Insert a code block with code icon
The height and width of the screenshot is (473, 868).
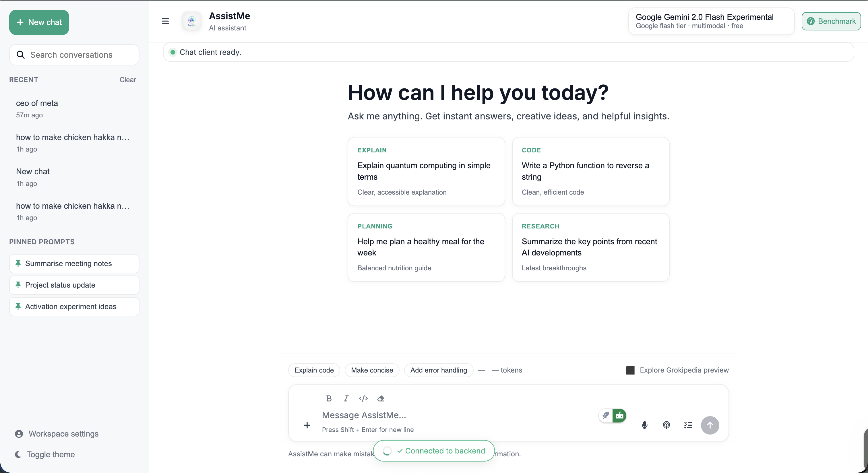pos(363,398)
